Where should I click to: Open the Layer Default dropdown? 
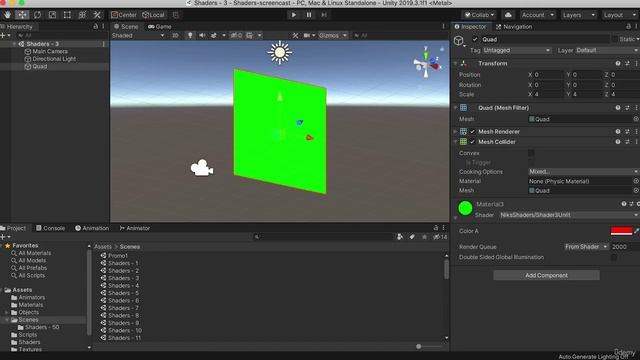607,50
